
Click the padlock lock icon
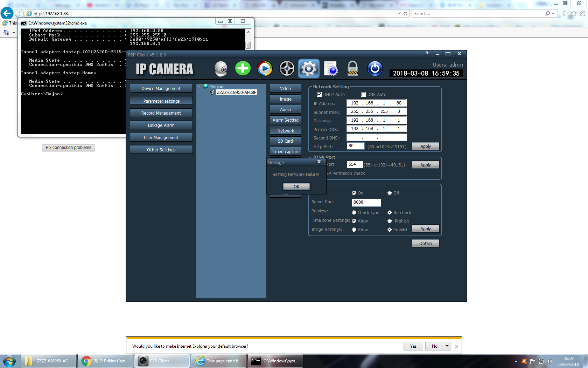click(x=352, y=69)
